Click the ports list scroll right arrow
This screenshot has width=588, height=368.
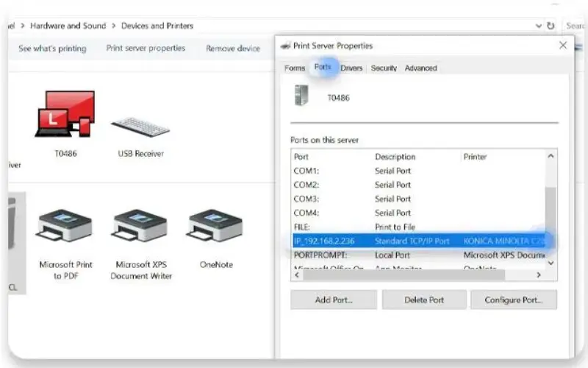pos(539,275)
